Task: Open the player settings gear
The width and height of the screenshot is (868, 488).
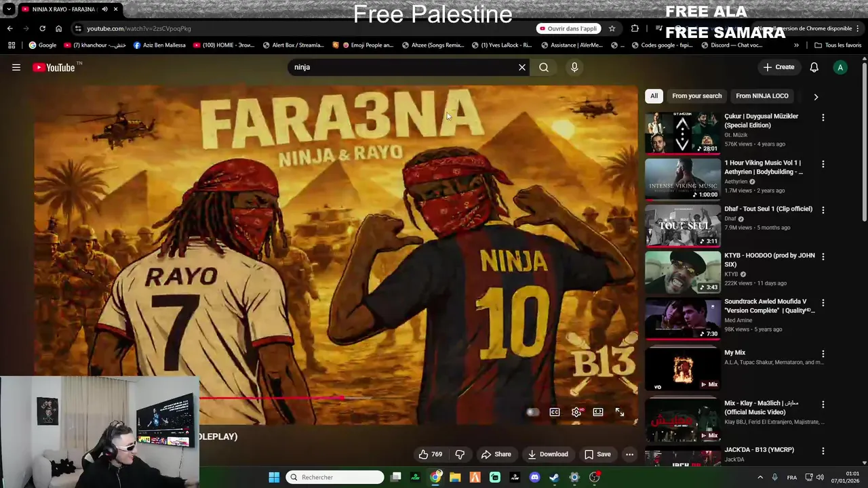Action: 576,412
